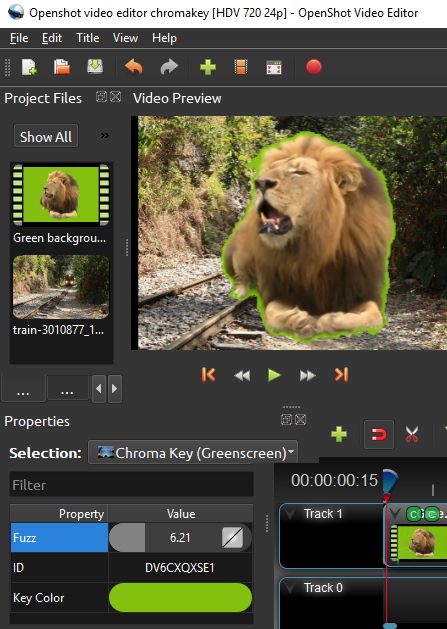
Task: Click the Fullscreen toolbar icon
Action: 274,67
